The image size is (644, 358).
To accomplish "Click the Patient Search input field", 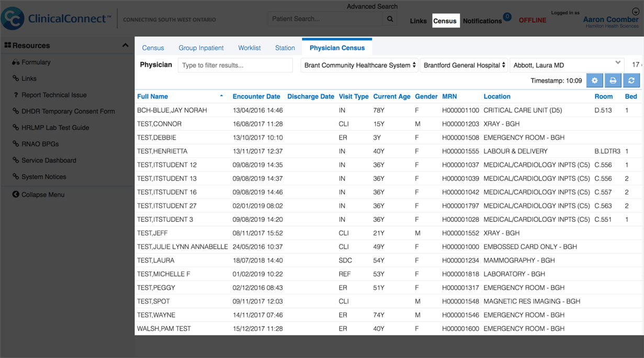I will pyautogui.click(x=325, y=19).
